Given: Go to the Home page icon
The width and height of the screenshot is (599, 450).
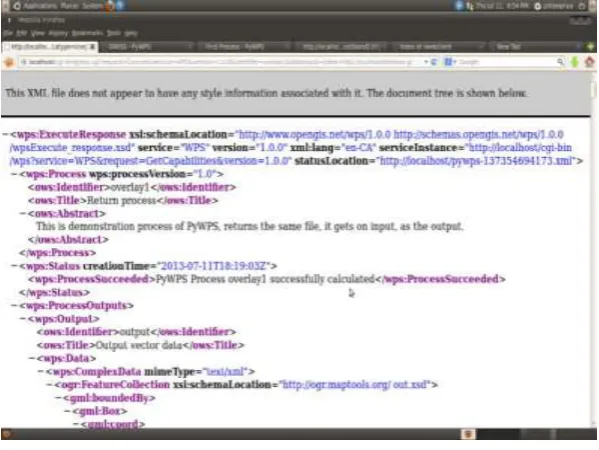Looking at the screenshot, I should [589, 62].
